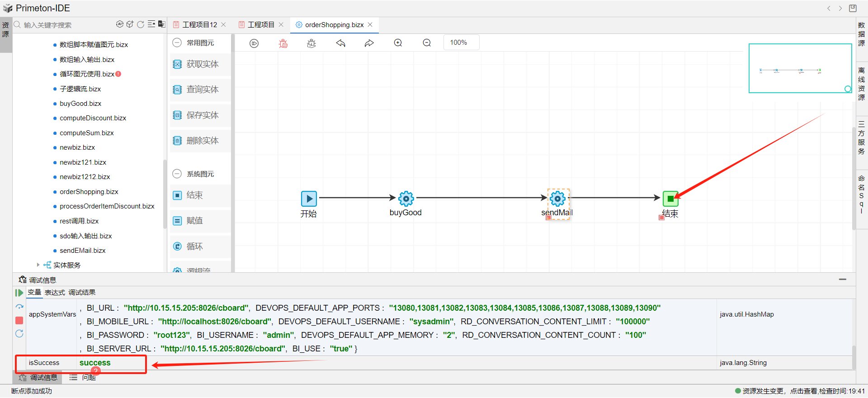Click the red debug bug icon in toolbar
This screenshot has height=398, width=868.
(x=283, y=43)
